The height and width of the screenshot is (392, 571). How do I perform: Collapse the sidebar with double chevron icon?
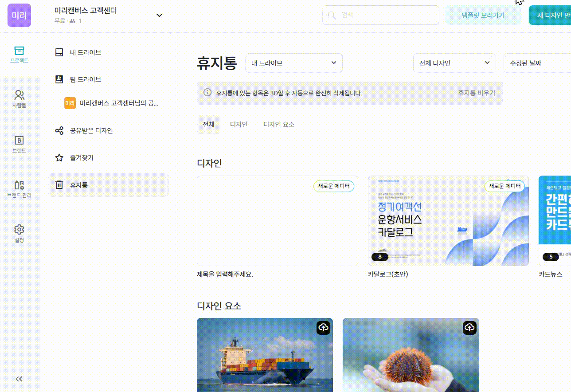(x=19, y=379)
